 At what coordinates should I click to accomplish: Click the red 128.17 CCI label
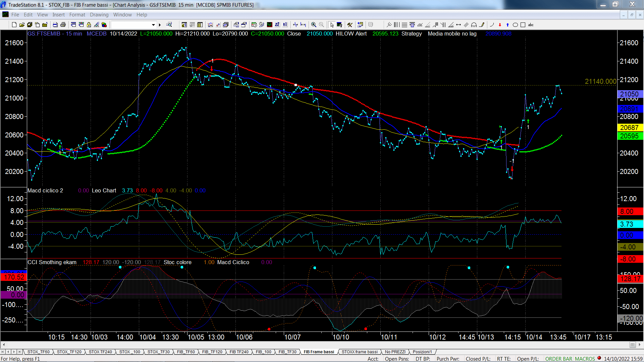630,279
